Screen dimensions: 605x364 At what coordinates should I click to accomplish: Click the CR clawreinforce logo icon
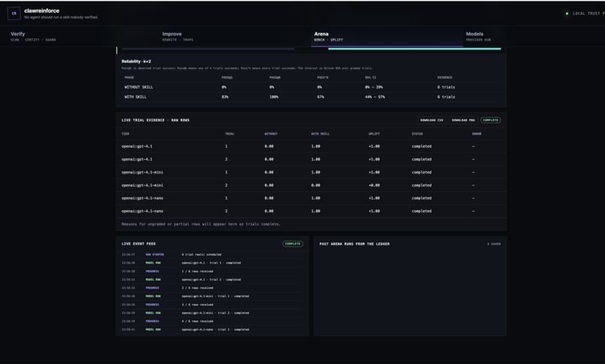(14, 14)
